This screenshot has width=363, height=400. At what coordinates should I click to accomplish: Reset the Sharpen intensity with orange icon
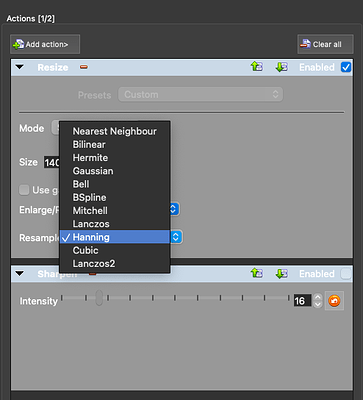[334, 301]
